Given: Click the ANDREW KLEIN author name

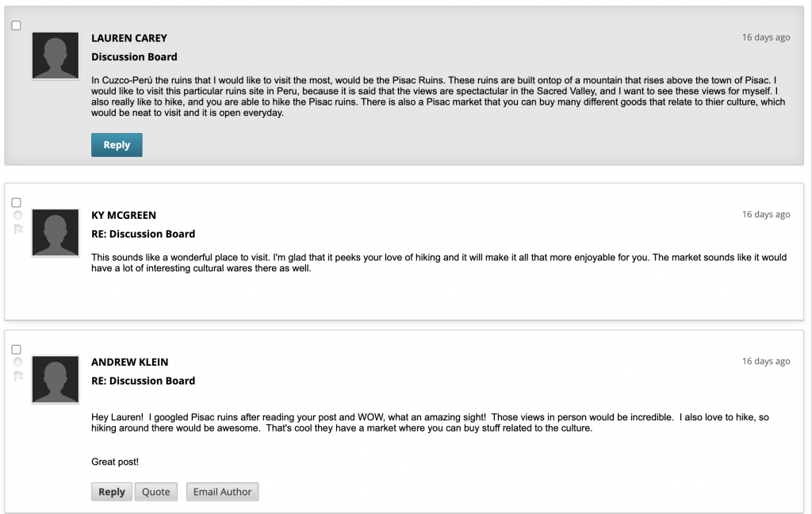Looking at the screenshot, I should tap(130, 362).
